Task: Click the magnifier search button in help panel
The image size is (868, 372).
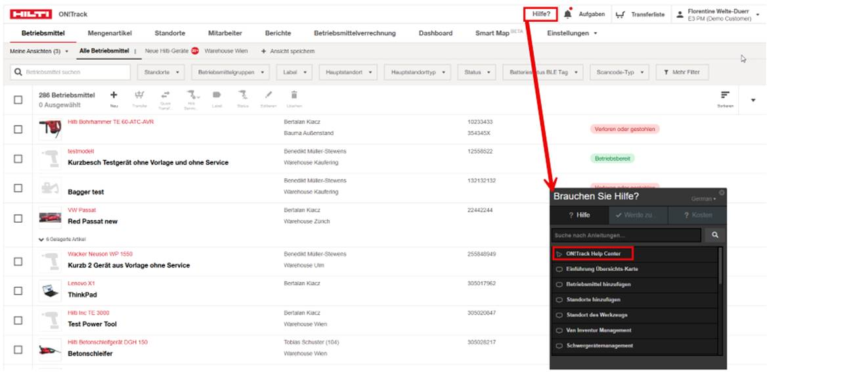Action: pos(714,235)
